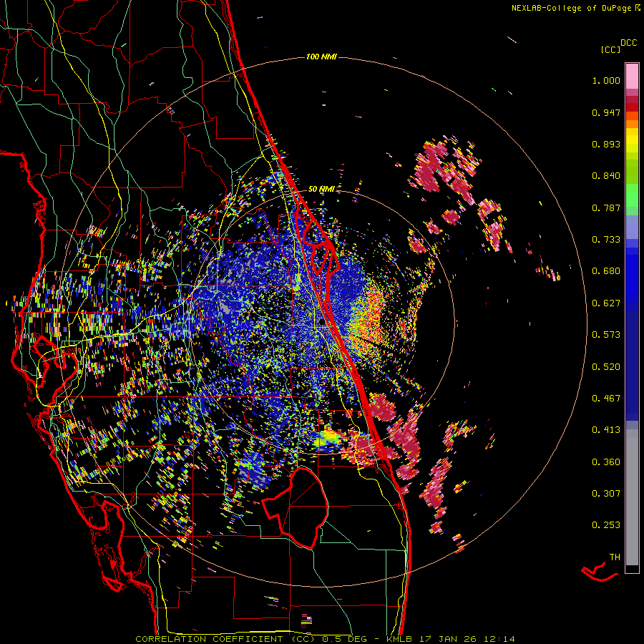Screen dimensions: 644x644
Task: Pick the gray low-value segment of the color bar
Action: (632, 497)
